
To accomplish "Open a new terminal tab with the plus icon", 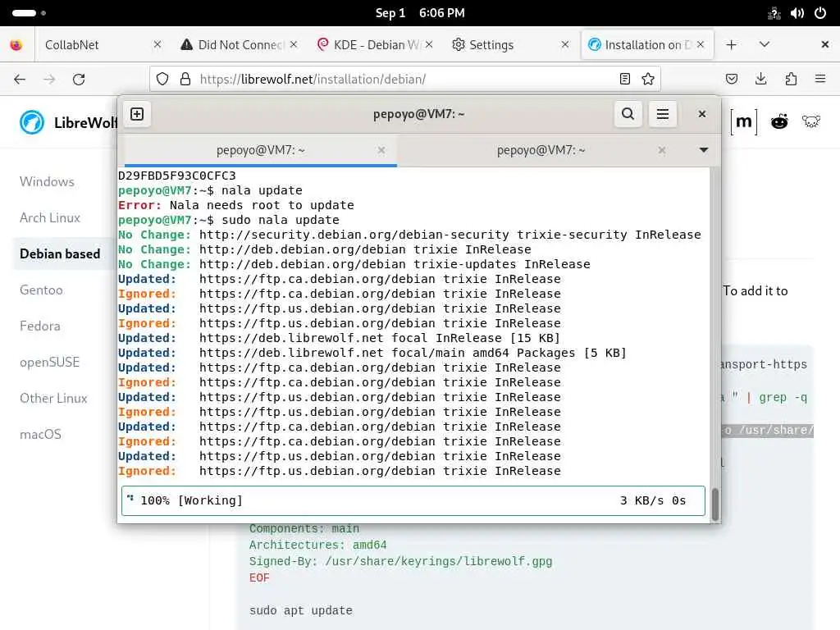I will tap(137, 114).
